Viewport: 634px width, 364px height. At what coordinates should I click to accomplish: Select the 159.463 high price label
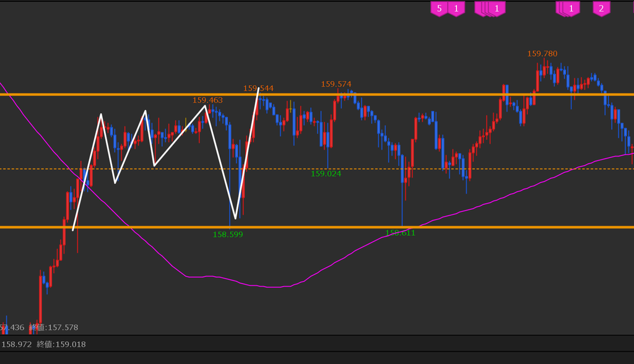(207, 100)
